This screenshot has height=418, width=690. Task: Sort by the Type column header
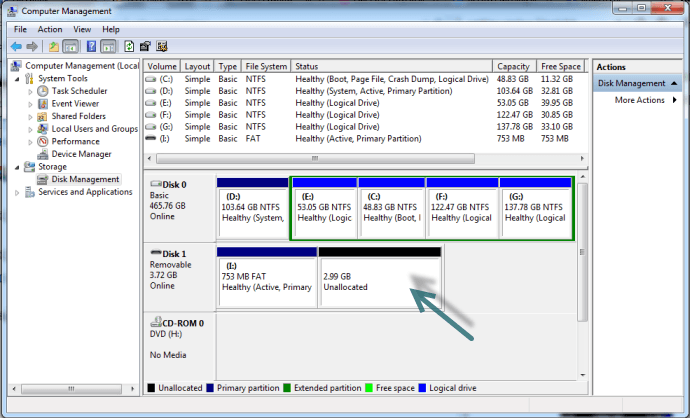228,66
